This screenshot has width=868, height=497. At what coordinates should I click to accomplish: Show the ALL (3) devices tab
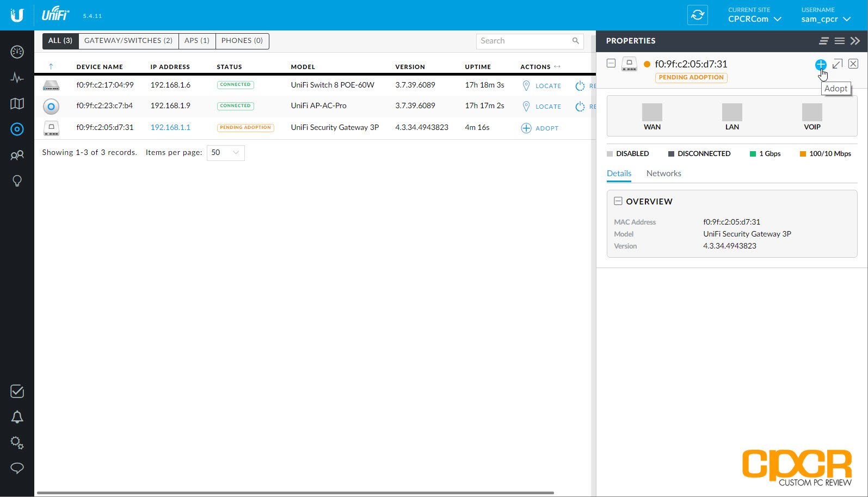60,41
